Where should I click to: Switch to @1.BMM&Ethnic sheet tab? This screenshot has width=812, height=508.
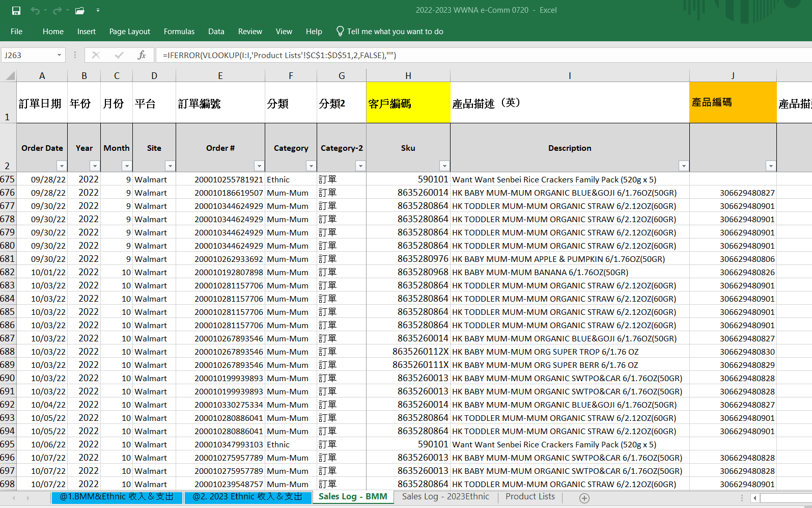(117, 497)
